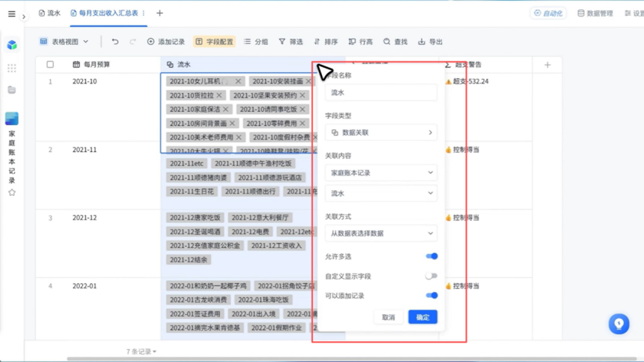
Task: Click the 字段名称 input containing 流水
Action: pyautogui.click(x=381, y=93)
